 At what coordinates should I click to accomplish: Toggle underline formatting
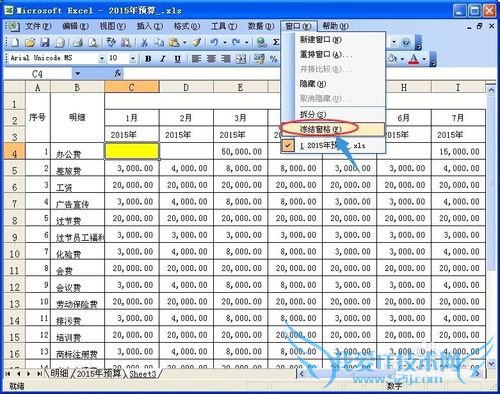(x=177, y=59)
